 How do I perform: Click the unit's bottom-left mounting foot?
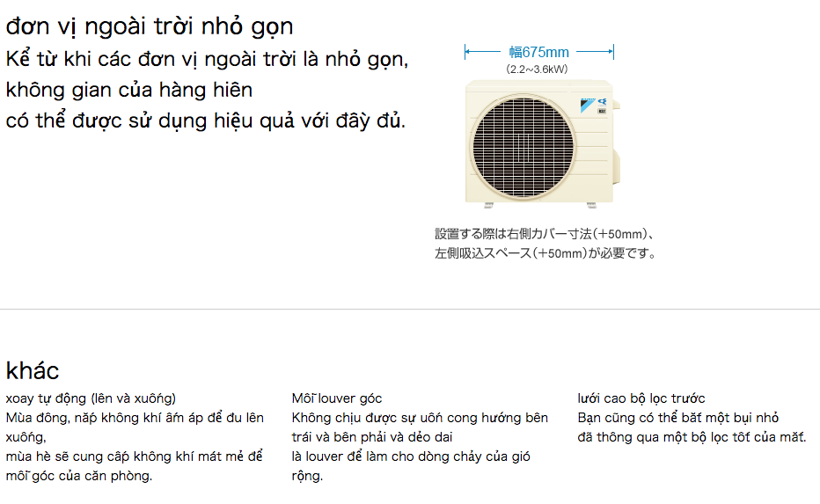(488, 206)
